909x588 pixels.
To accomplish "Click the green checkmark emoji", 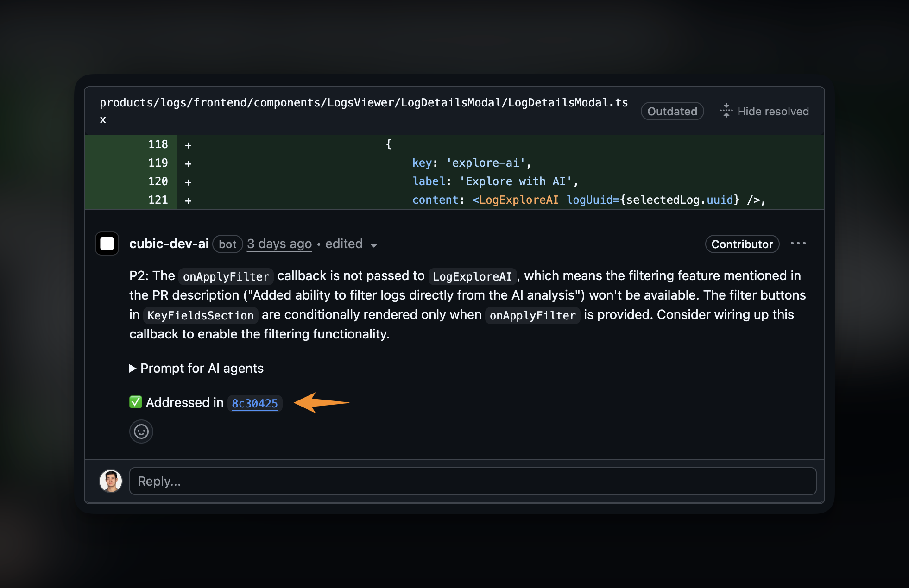I will pyautogui.click(x=135, y=402).
